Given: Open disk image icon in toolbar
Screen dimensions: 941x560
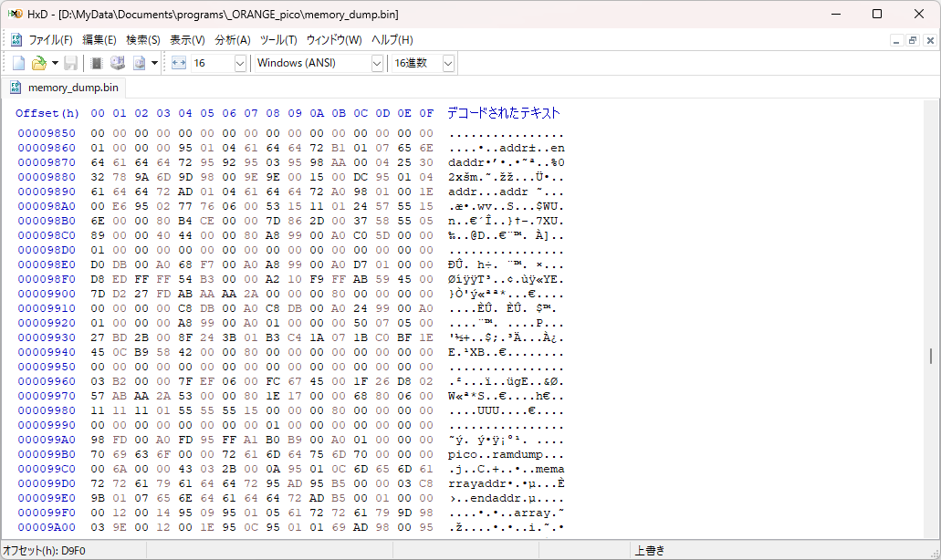Looking at the screenshot, I should point(140,63).
